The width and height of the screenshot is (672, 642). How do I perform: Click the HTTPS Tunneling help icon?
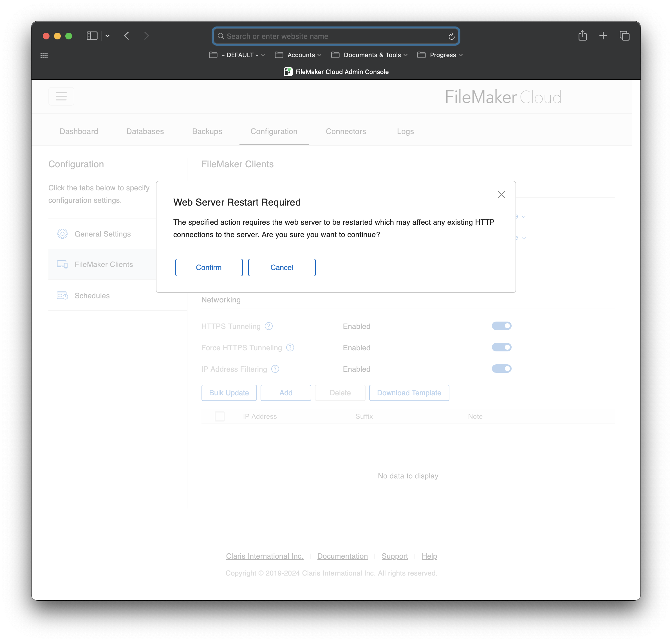pos(269,326)
